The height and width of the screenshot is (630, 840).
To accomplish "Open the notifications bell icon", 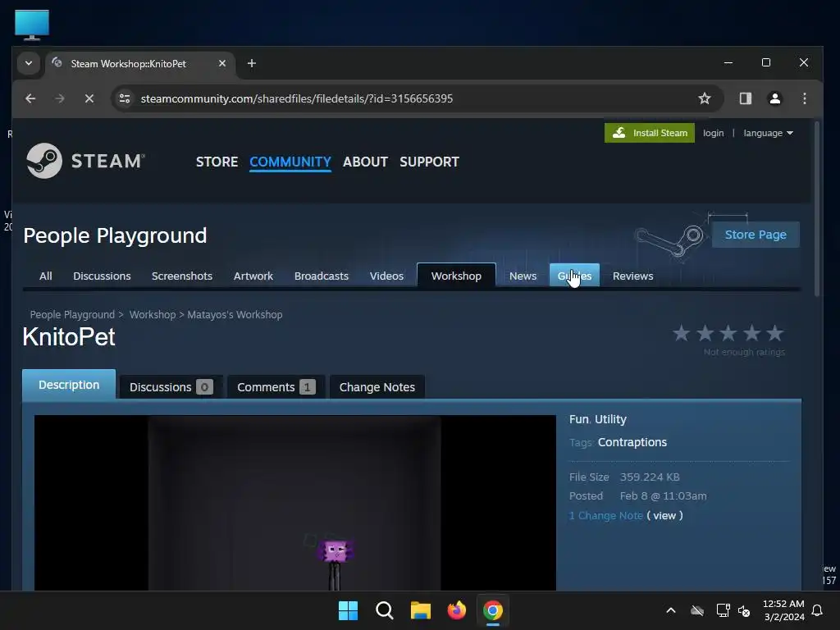I will pos(818,610).
